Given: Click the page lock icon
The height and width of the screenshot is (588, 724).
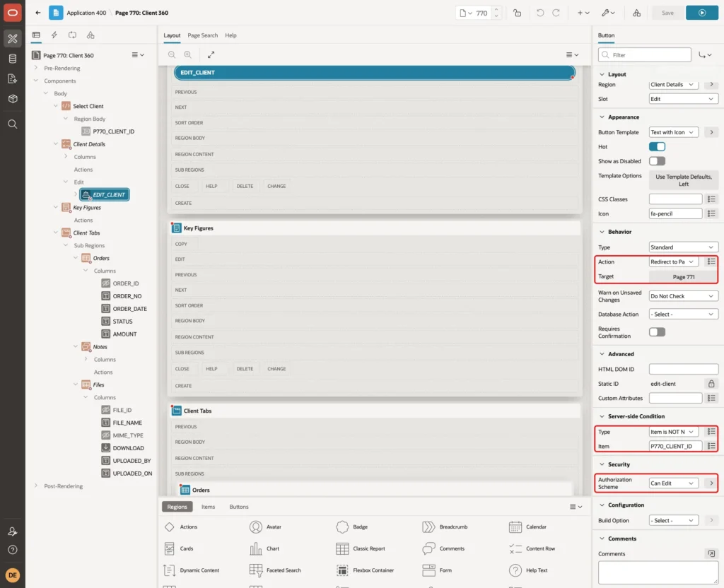Looking at the screenshot, I should pyautogui.click(x=517, y=13).
